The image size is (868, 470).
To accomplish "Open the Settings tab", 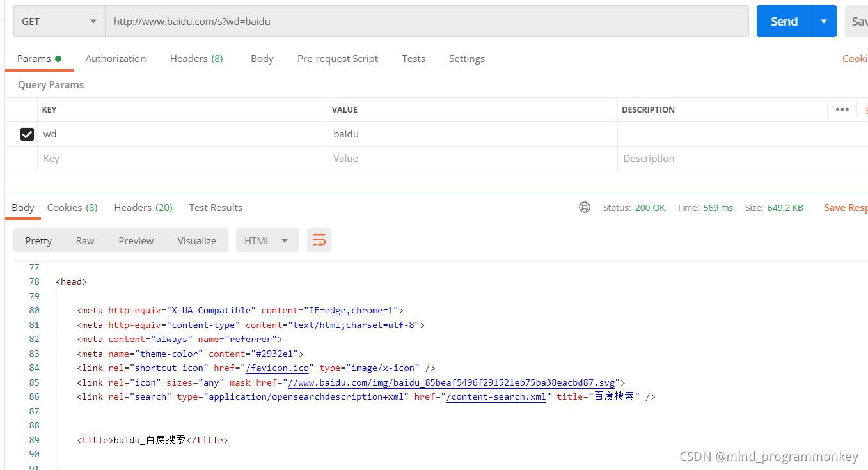I will tap(467, 58).
